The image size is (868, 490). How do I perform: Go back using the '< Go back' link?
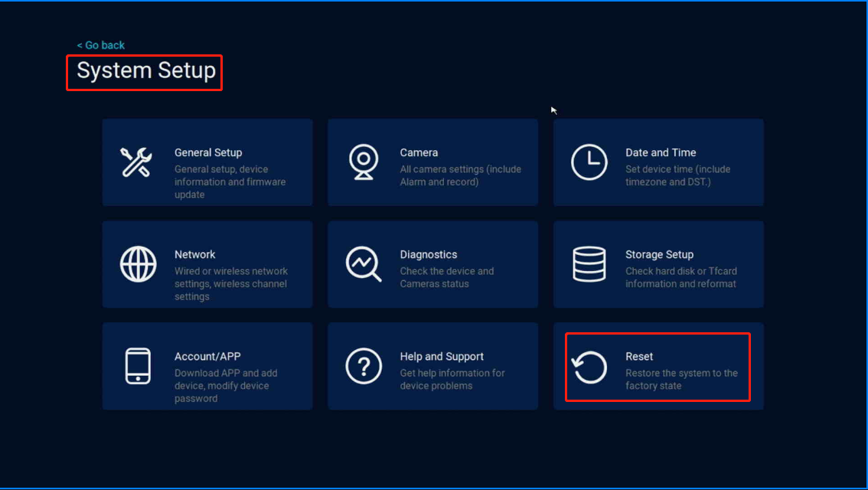(101, 45)
